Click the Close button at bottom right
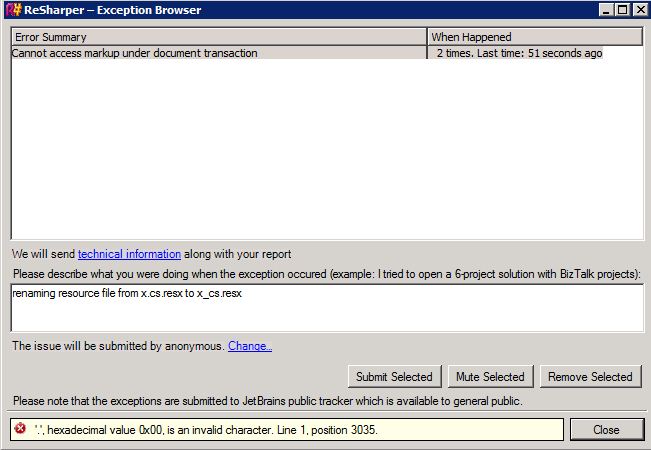The image size is (651, 450). (x=607, y=430)
